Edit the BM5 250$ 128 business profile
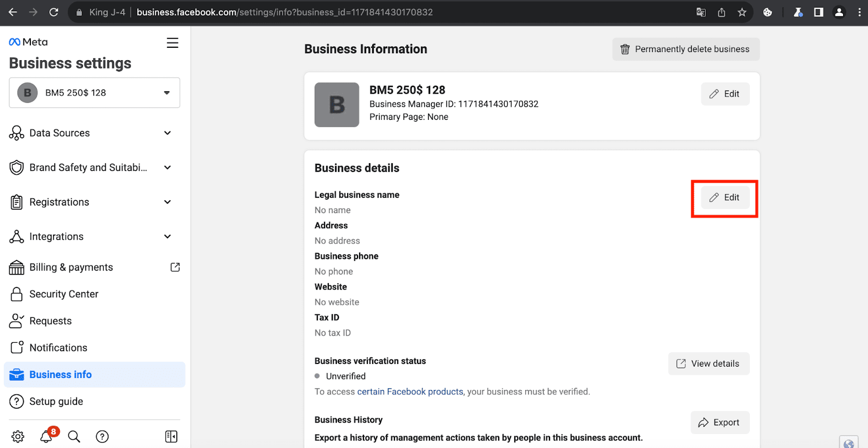Viewport: 868px width, 448px height. click(x=725, y=94)
